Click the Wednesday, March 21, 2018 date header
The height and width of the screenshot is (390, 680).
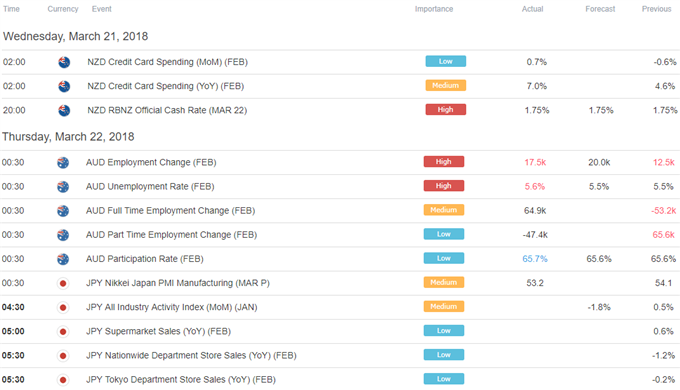(75, 36)
